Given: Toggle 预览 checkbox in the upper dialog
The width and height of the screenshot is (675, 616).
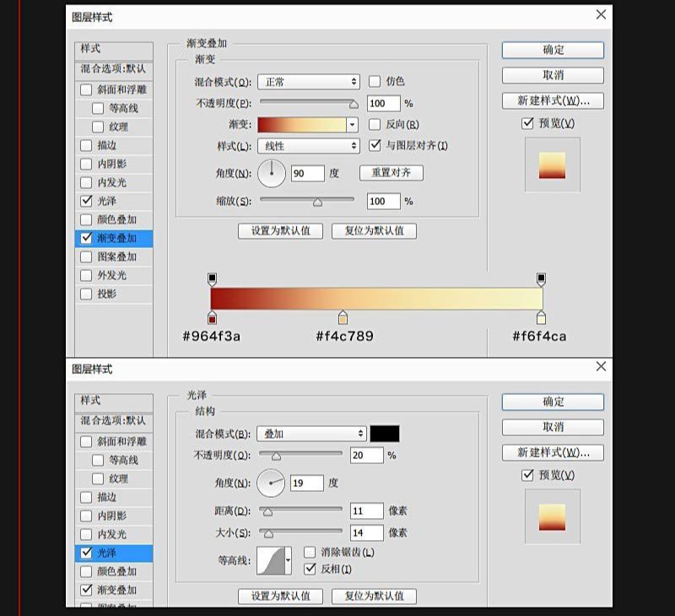Looking at the screenshot, I should tap(527, 123).
